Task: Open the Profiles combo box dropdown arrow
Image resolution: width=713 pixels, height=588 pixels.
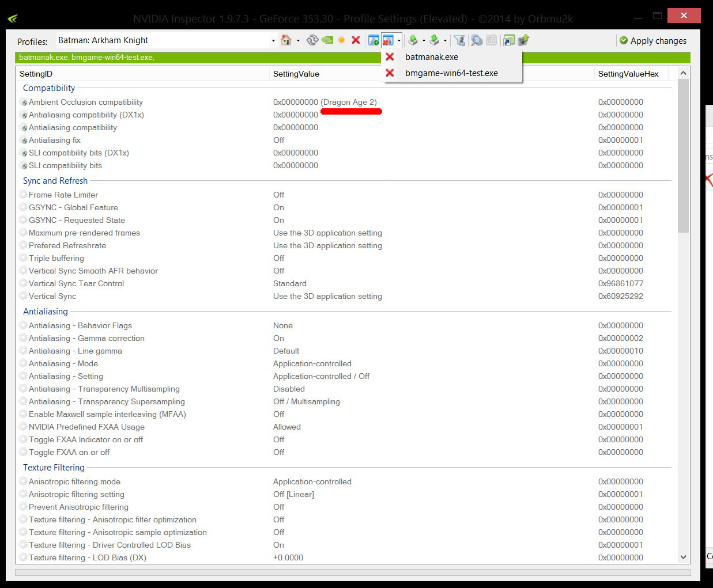Action: 273,41
